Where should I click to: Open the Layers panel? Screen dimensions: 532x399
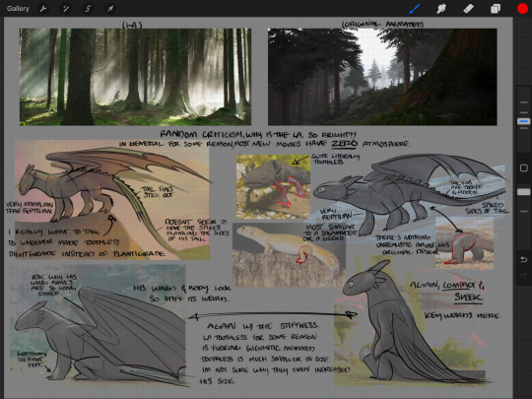coord(496,9)
